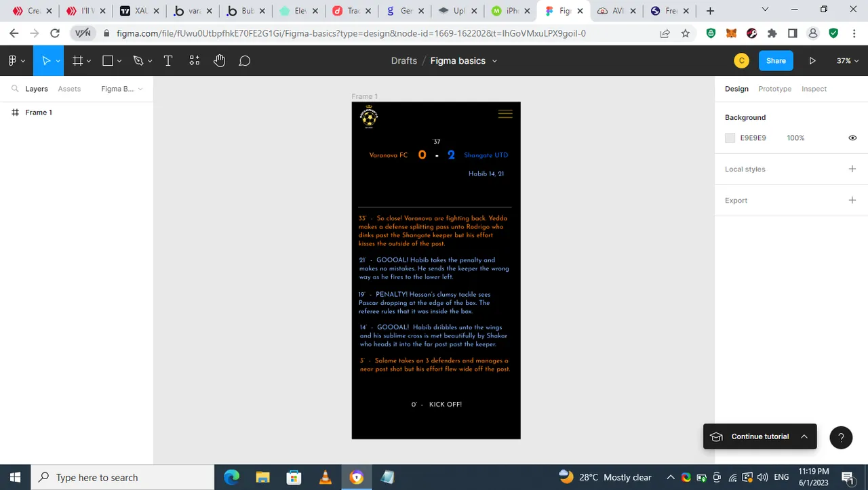868x490 pixels.
Task: Click the 100% opacity field
Action: pos(795,138)
